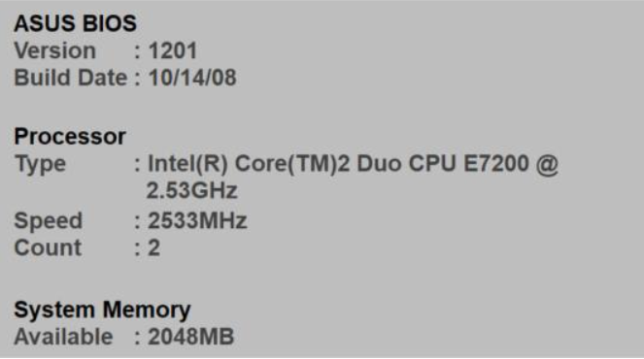Click the 2.53GHz text line
644x359 pixels.
click(x=191, y=190)
